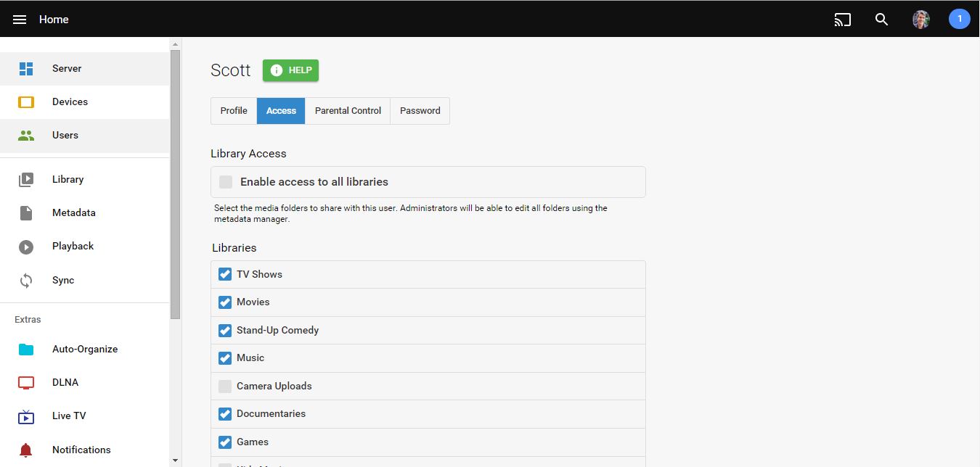Go to Live TV settings icon
Image resolution: width=980 pixels, height=467 pixels.
(26, 416)
